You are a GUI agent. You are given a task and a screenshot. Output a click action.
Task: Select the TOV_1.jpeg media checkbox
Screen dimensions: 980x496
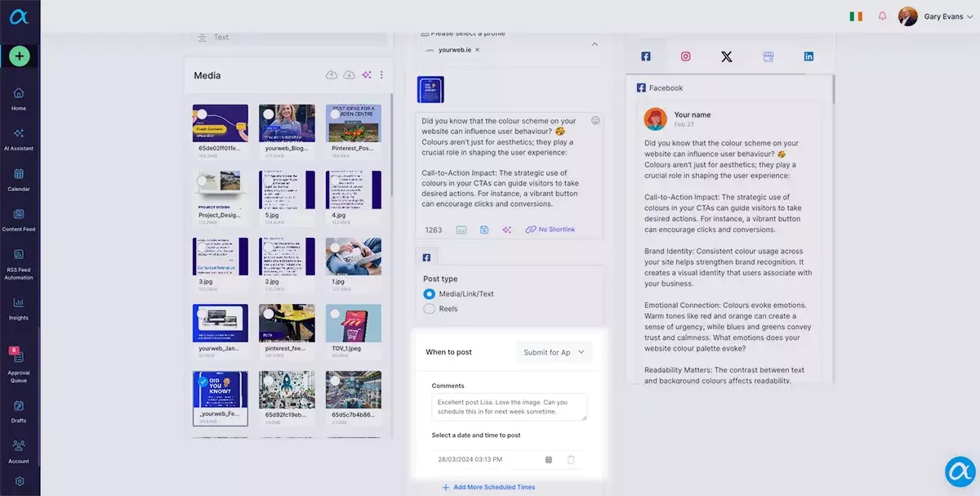click(x=335, y=314)
